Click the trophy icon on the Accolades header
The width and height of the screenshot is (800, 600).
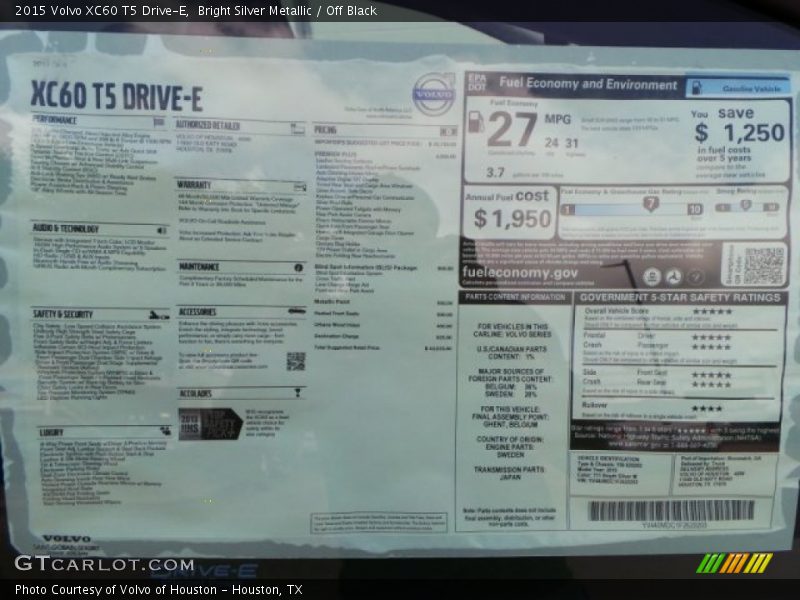tap(298, 392)
